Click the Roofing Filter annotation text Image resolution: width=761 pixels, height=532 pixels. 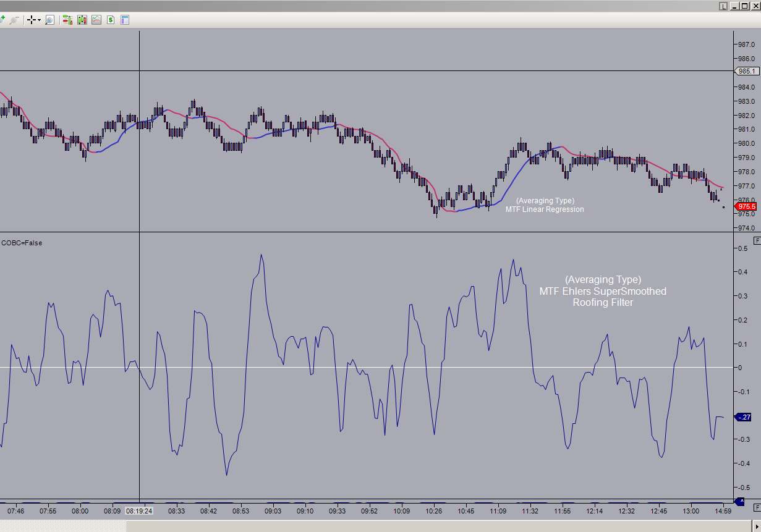603,303
